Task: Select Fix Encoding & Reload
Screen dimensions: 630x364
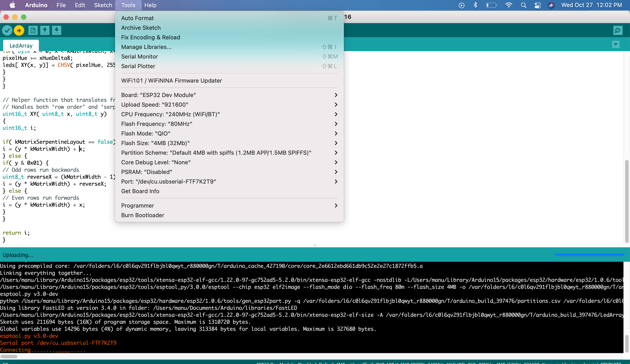Action: [229, 37]
